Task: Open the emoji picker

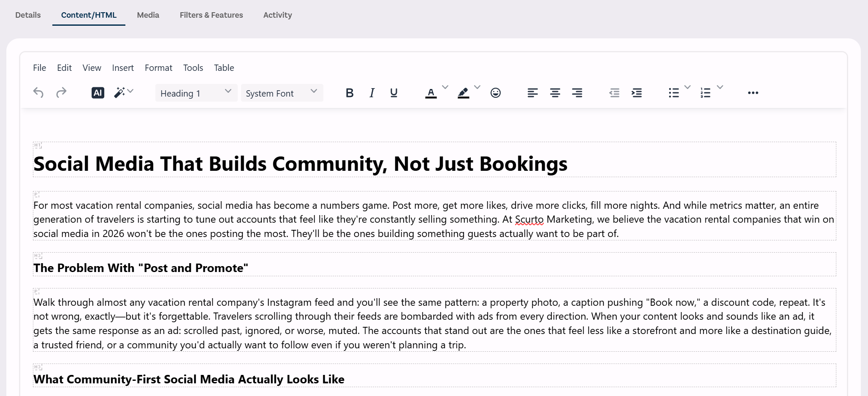Action: point(496,93)
